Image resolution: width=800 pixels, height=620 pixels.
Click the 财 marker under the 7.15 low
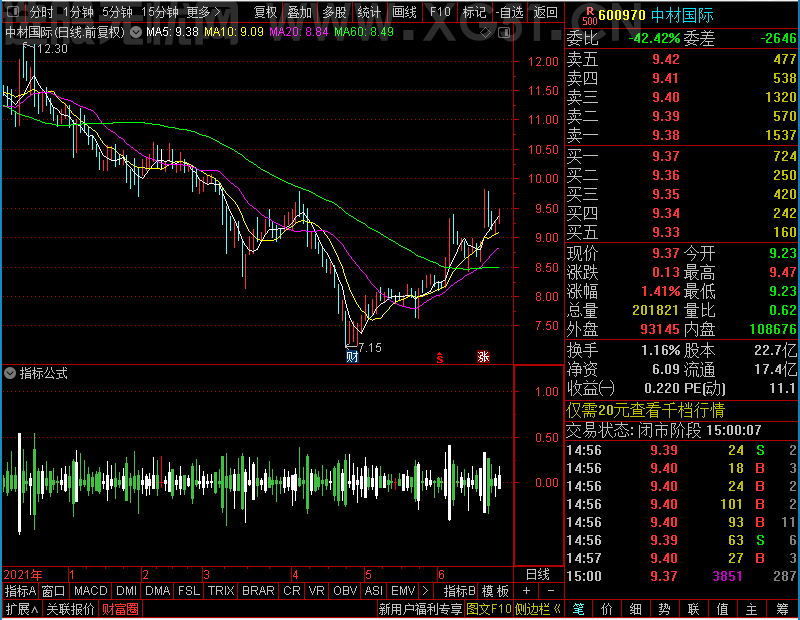click(352, 356)
